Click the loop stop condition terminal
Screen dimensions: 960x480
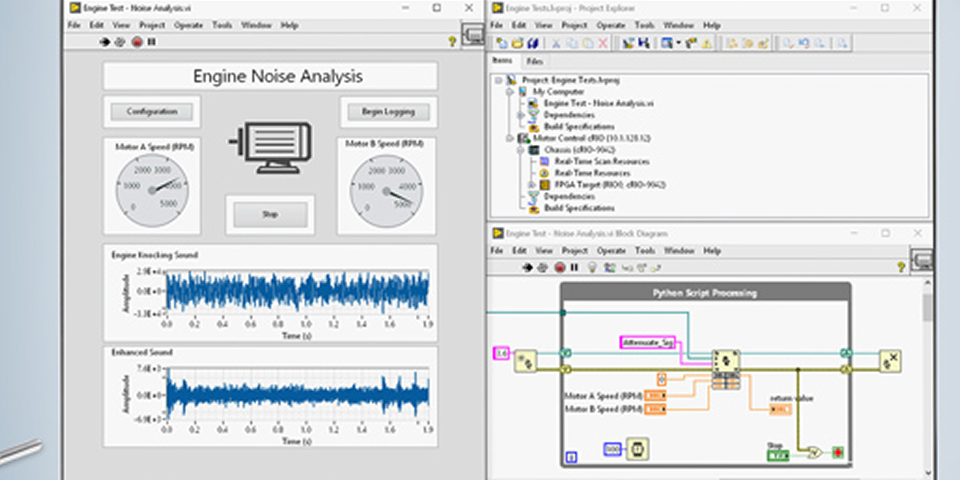tap(837, 452)
